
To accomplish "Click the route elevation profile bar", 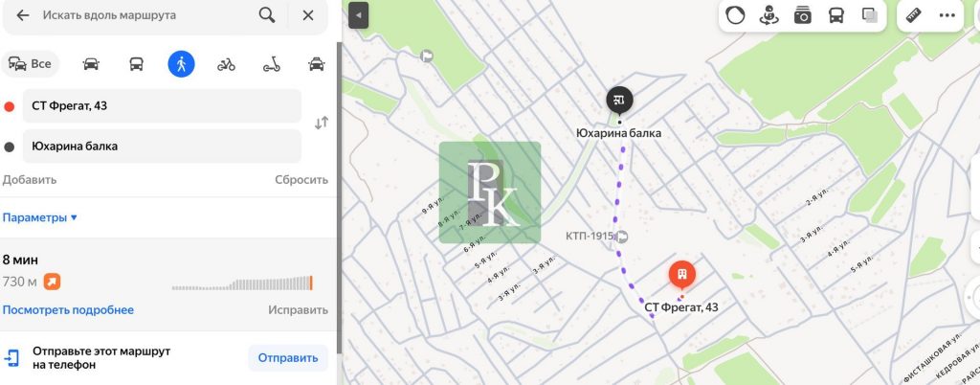I will (242, 283).
